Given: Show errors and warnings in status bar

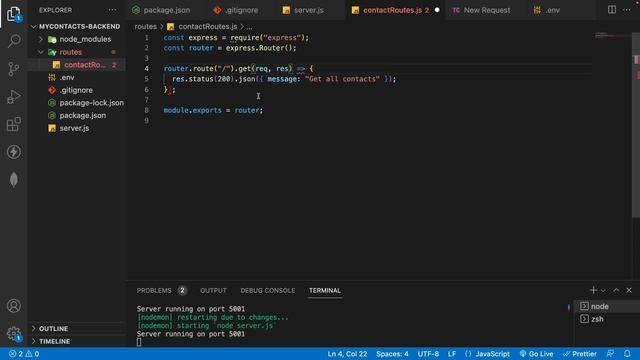Looking at the screenshot, I should [x=24, y=354].
